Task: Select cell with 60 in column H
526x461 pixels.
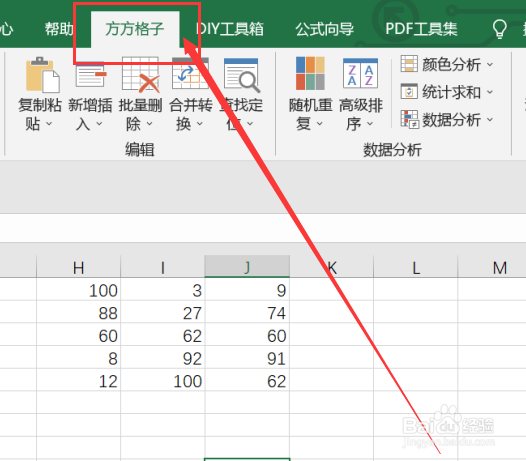Action: [x=78, y=335]
